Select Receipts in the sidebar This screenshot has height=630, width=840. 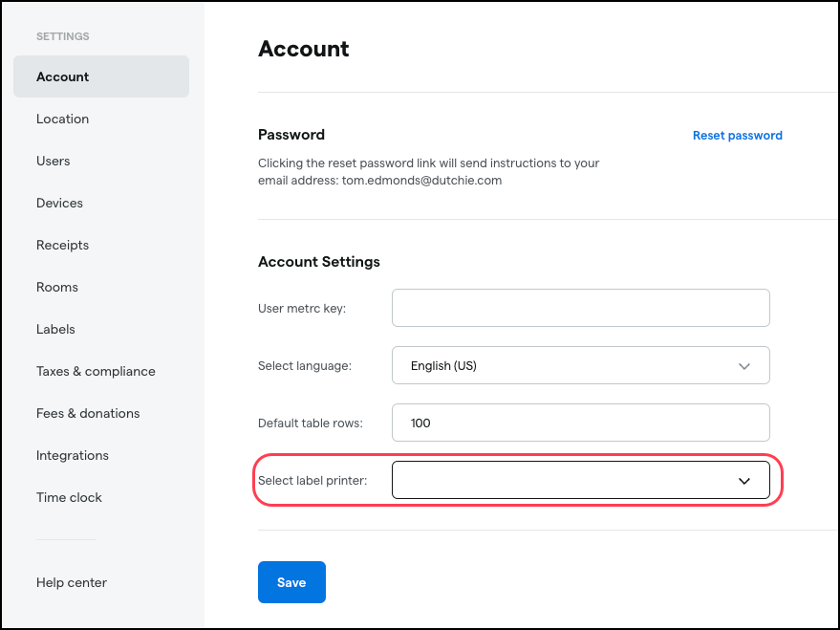pos(63,245)
